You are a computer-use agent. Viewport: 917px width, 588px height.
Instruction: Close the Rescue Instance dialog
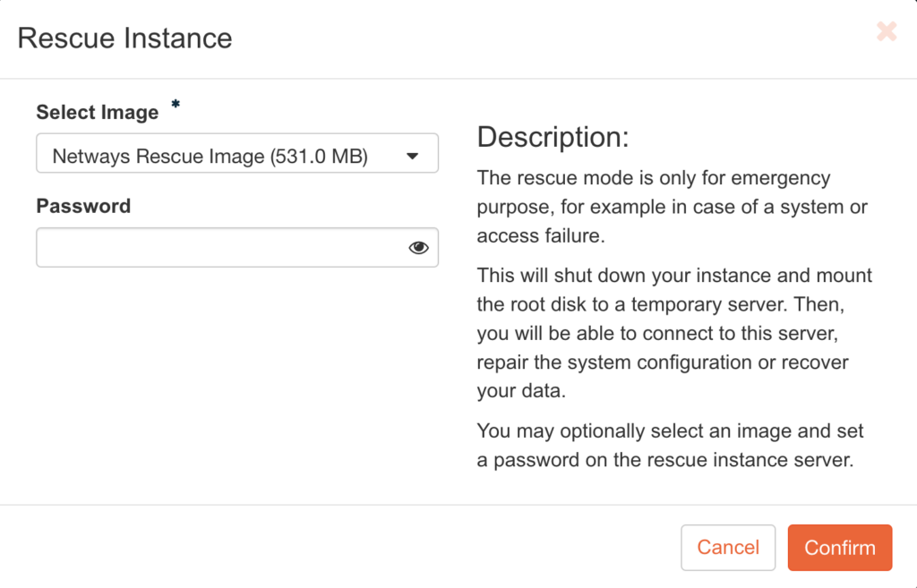[x=887, y=32]
